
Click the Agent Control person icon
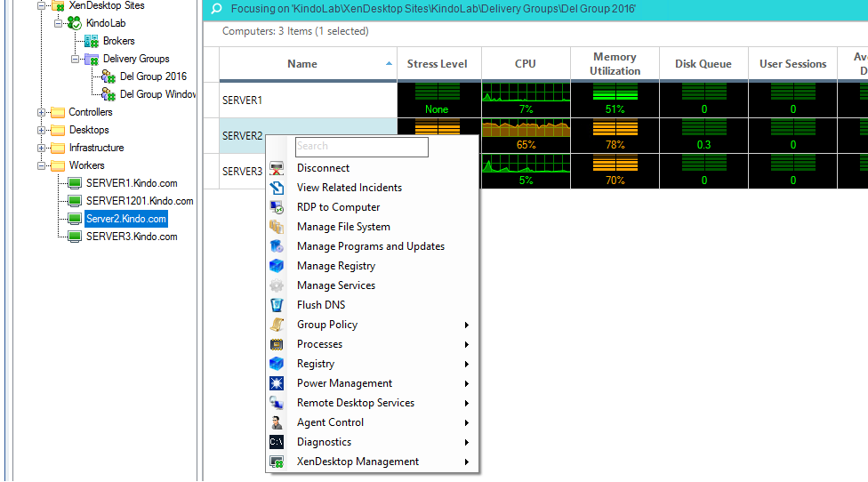coord(277,422)
